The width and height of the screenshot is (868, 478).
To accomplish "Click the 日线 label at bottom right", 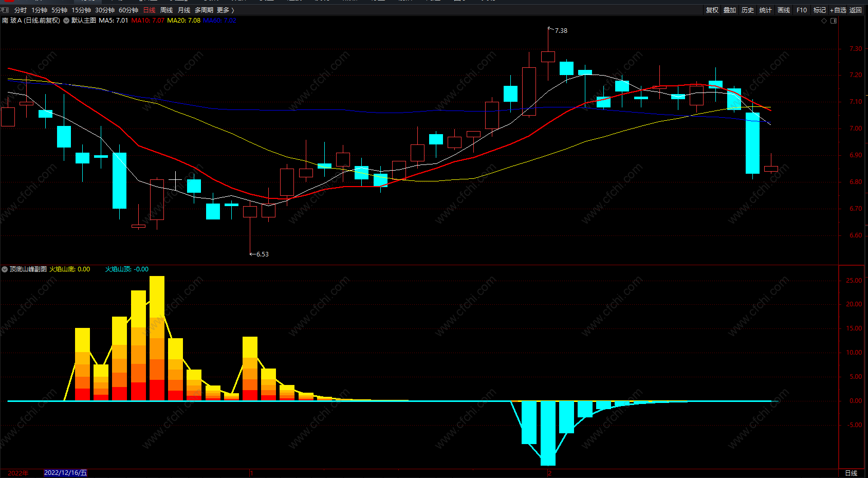I will point(851,473).
